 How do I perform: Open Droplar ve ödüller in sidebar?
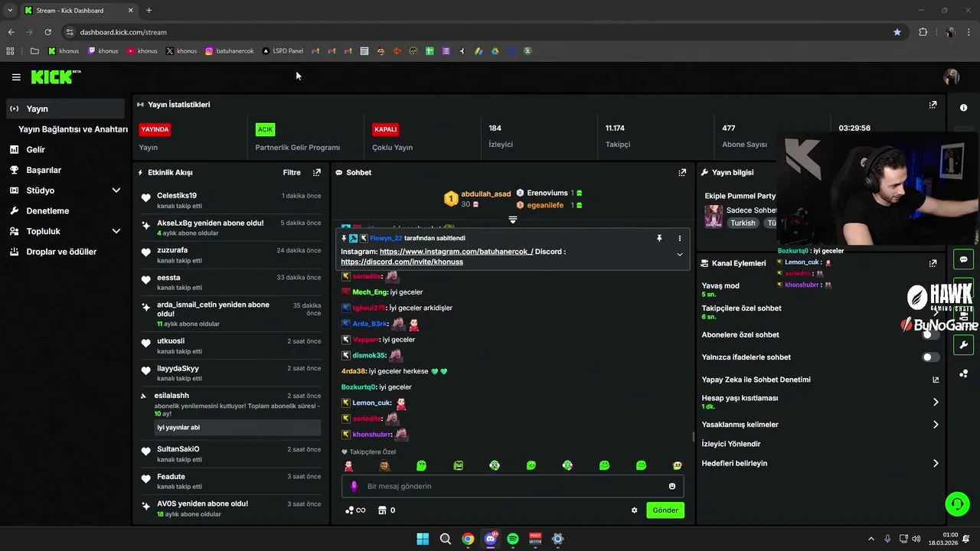click(61, 252)
